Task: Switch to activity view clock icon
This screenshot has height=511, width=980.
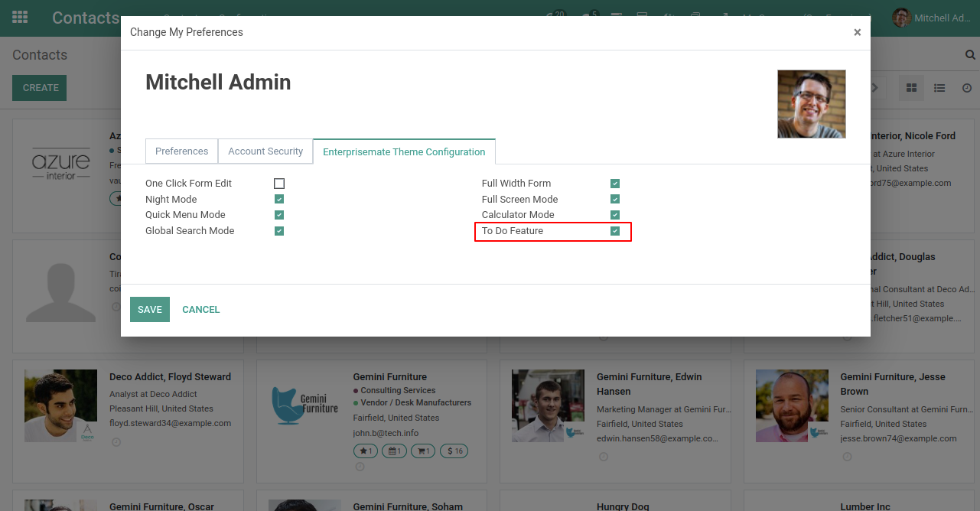Action: (x=967, y=88)
